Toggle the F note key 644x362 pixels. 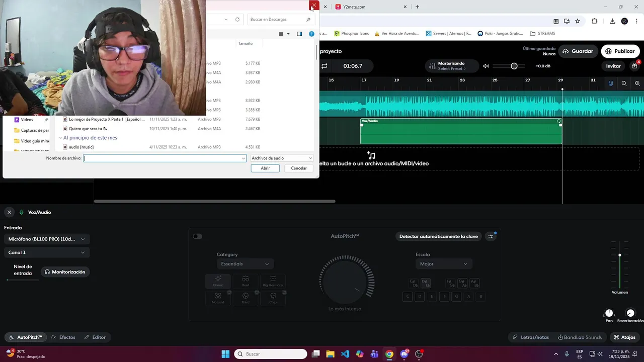click(444, 297)
